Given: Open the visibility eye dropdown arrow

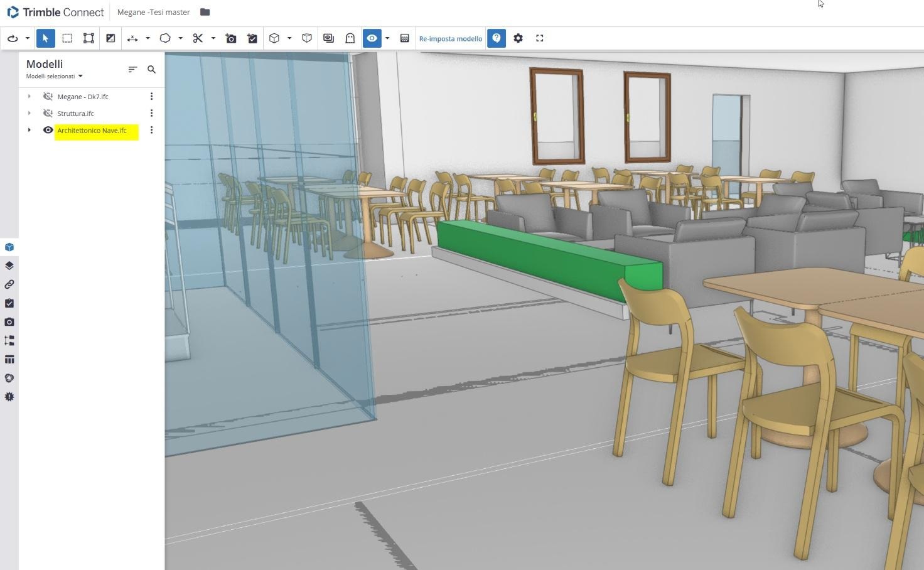Looking at the screenshot, I should 387,38.
